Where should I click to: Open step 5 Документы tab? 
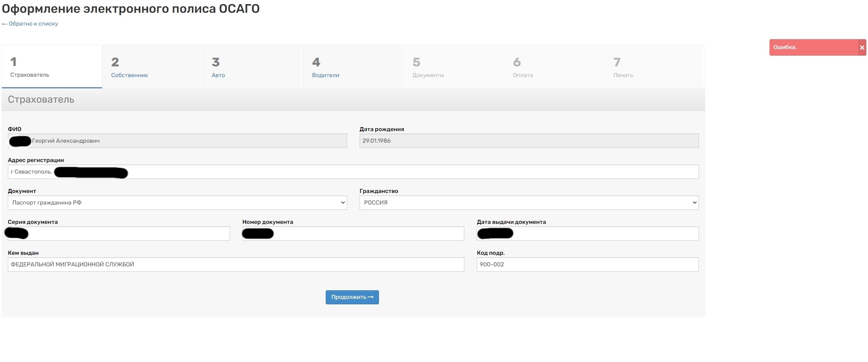click(453, 67)
